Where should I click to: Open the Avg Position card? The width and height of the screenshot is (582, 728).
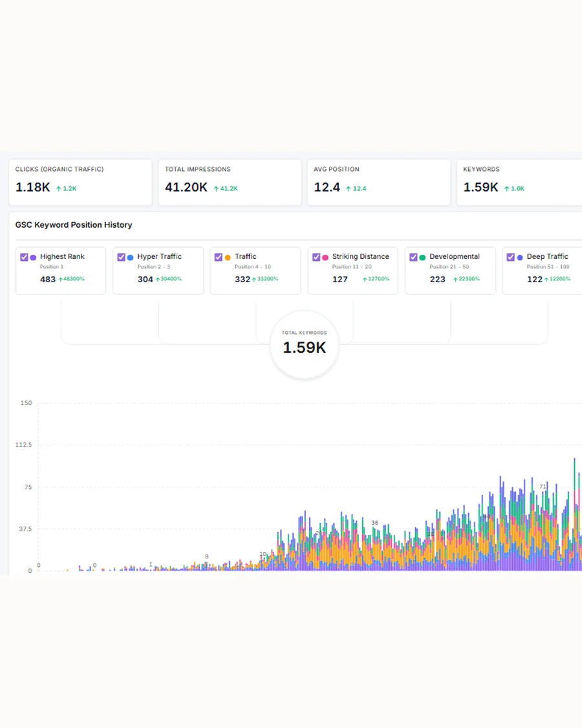379,182
